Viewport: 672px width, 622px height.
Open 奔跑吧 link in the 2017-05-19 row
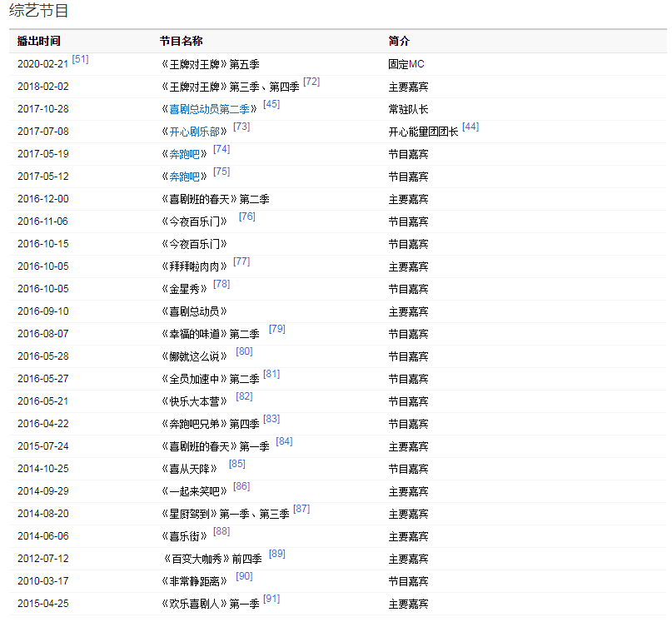(184, 154)
